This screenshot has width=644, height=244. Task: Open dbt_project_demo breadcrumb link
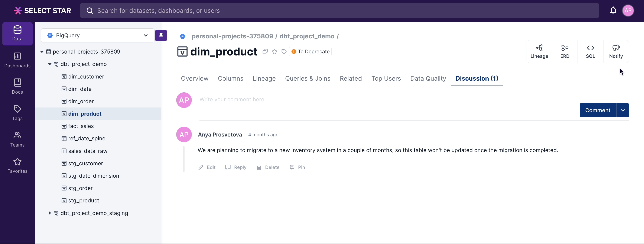pos(307,36)
